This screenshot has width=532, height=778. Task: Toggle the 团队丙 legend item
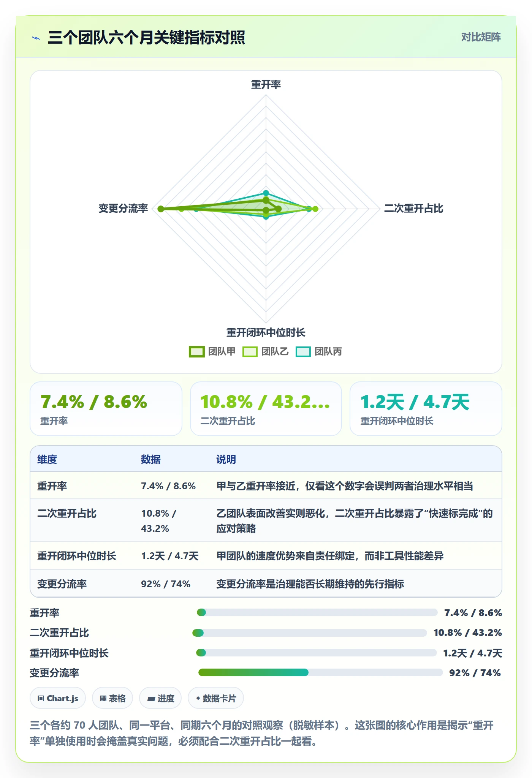318,352
